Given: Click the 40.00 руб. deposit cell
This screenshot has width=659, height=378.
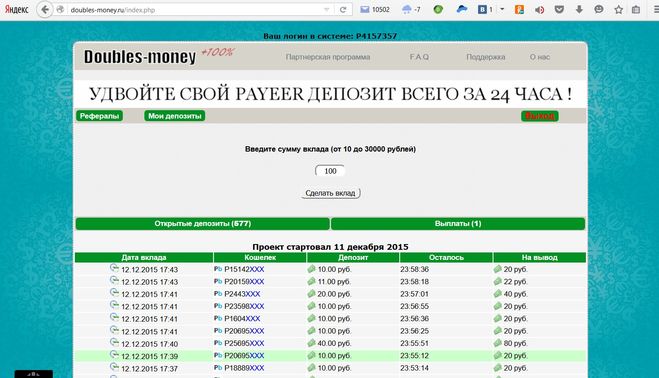Looking at the screenshot, I should [334, 343].
